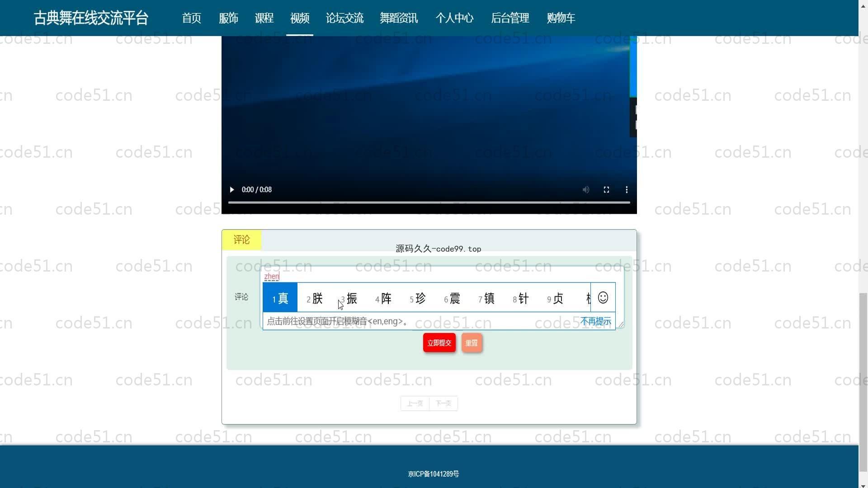868x488 pixels.
Task: Select candidate 2 朕
Action: (315, 298)
